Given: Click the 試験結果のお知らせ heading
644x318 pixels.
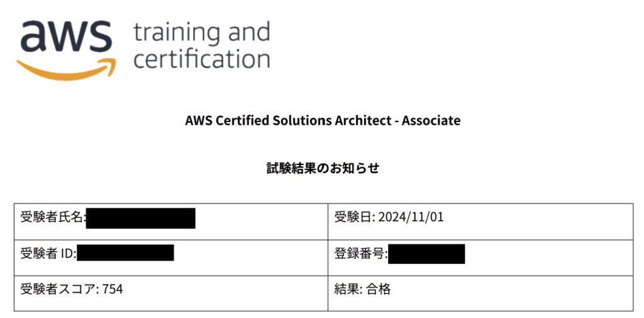Looking at the screenshot, I should [322, 168].
